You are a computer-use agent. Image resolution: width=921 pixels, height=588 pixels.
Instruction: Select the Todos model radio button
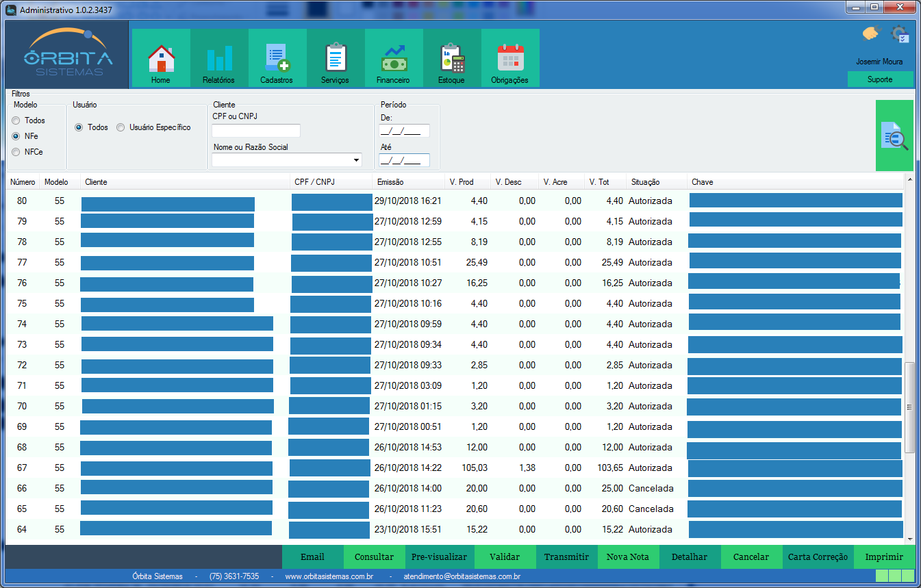(16, 120)
